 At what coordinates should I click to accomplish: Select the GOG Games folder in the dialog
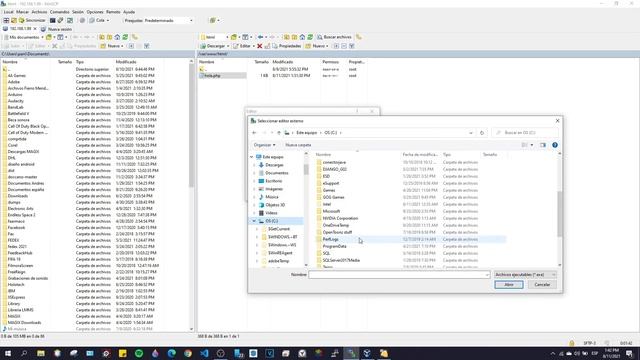click(x=333, y=197)
